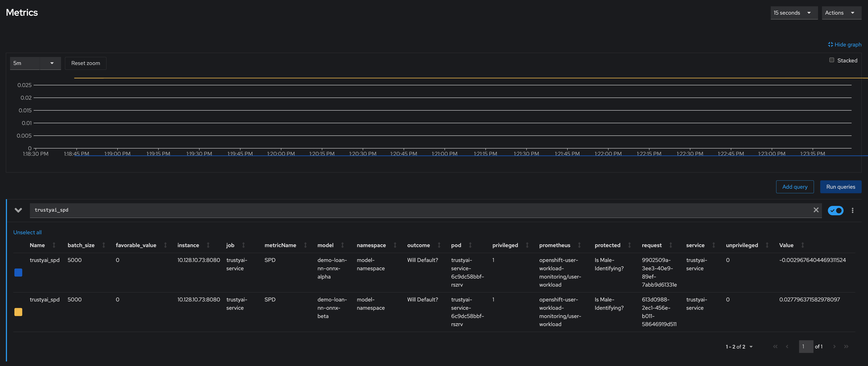Click the demo-loan-nn-onnx-beta model cell
The width and height of the screenshot is (868, 366).
(332, 308)
